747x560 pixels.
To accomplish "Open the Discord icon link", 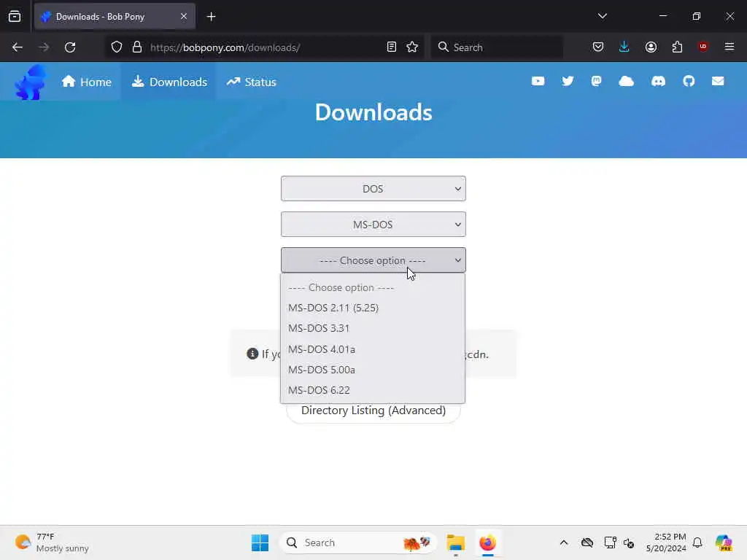I will pos(658,82).
